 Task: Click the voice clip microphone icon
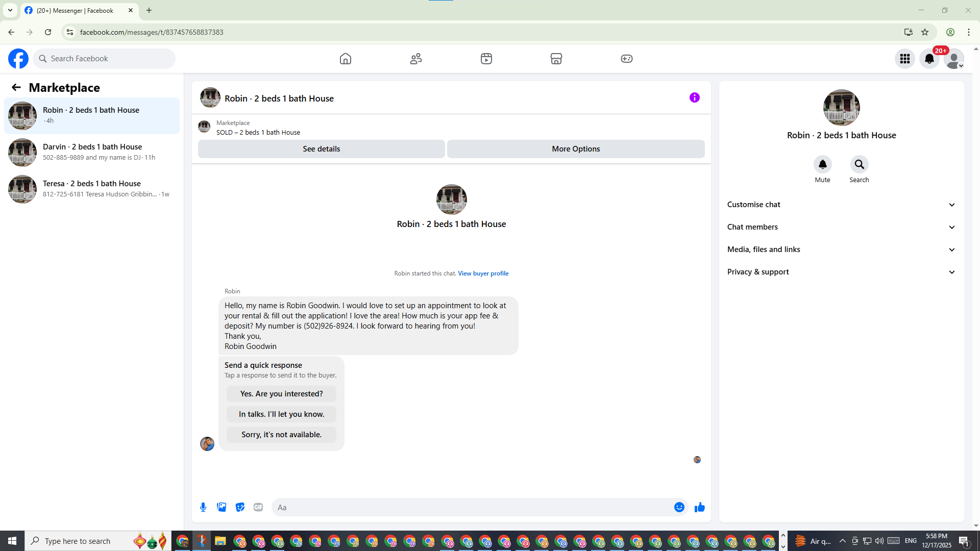pyautogui.click(x=203, y=507)
